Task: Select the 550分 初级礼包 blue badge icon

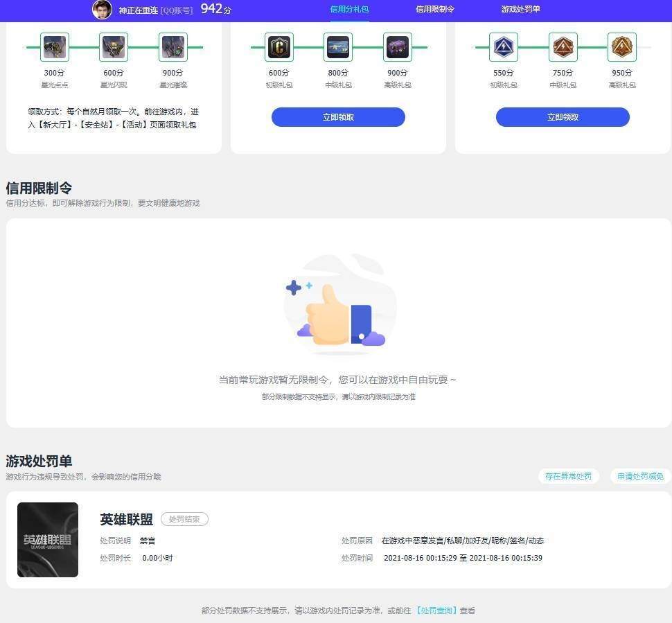Action: 504,47
